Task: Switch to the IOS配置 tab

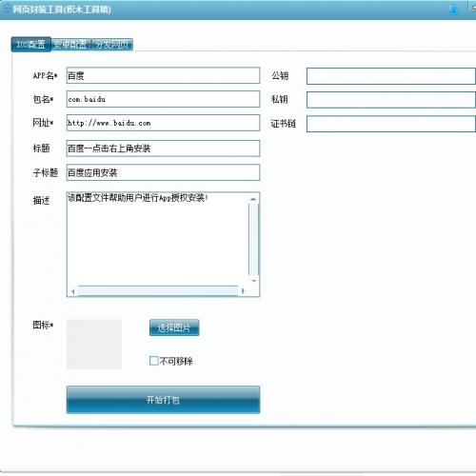Action: [30, 45]
